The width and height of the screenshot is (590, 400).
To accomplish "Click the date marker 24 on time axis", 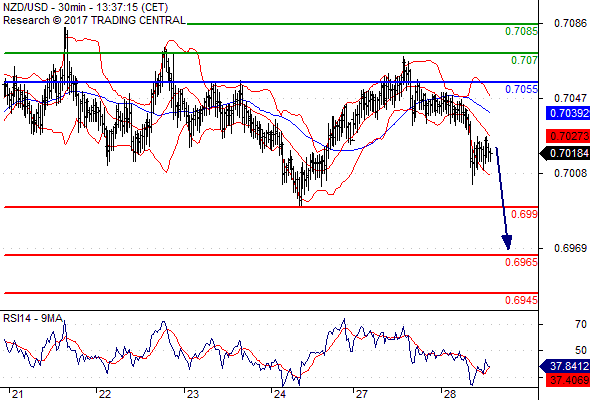I will (280, 394).
